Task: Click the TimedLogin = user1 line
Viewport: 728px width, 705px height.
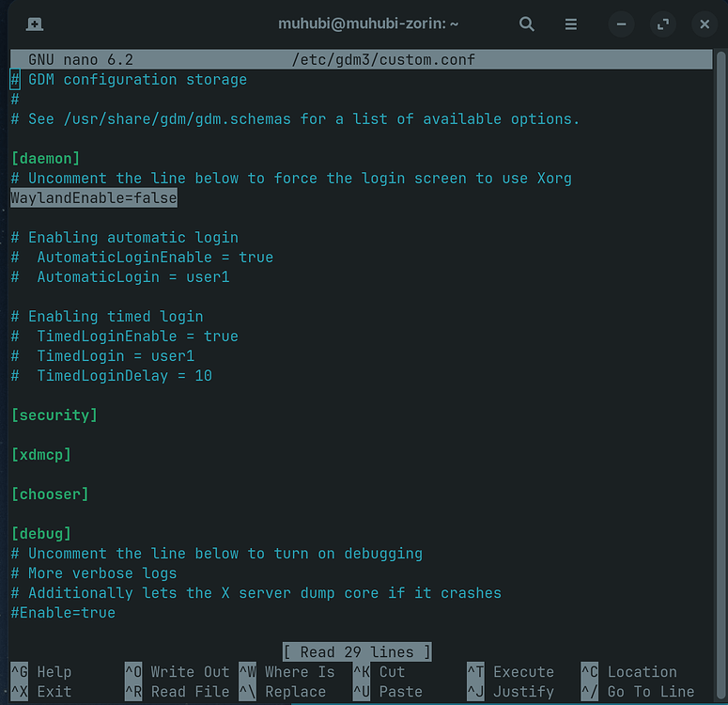Action: [x=102, y=356]
